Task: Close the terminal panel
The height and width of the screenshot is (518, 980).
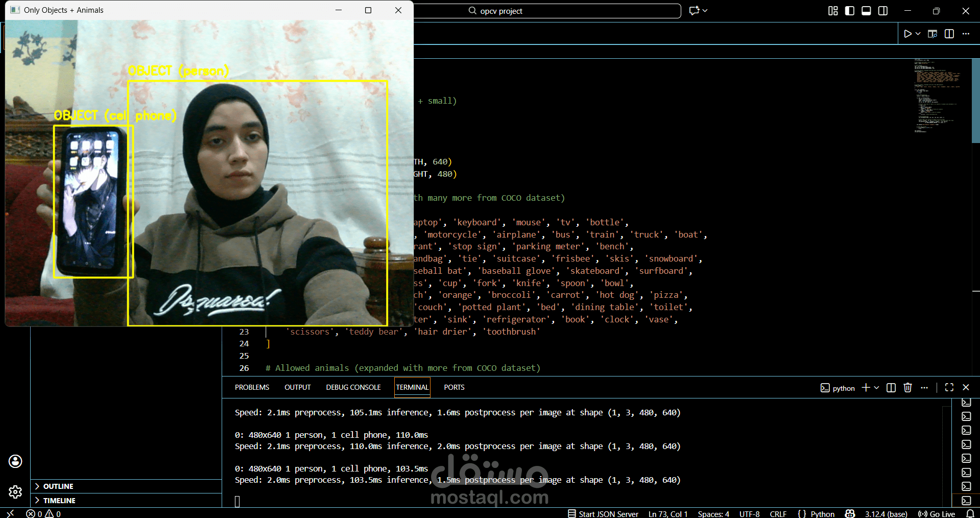Action: coord(966,388)
